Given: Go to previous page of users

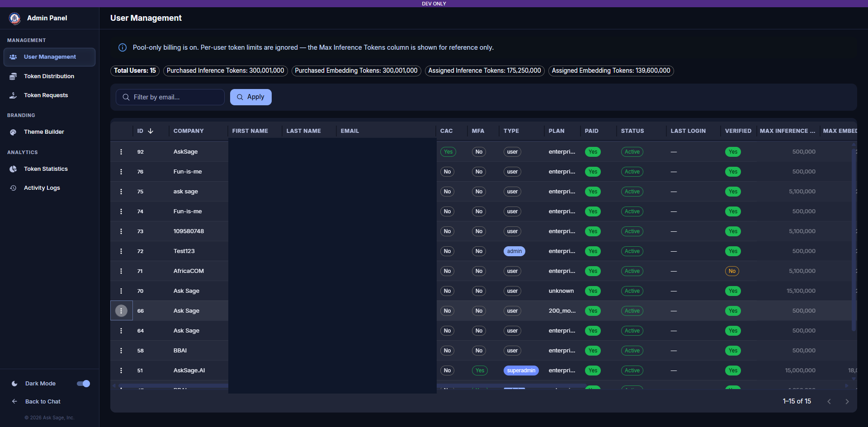Looking at the screenshot, I should [x=829, y=401].
